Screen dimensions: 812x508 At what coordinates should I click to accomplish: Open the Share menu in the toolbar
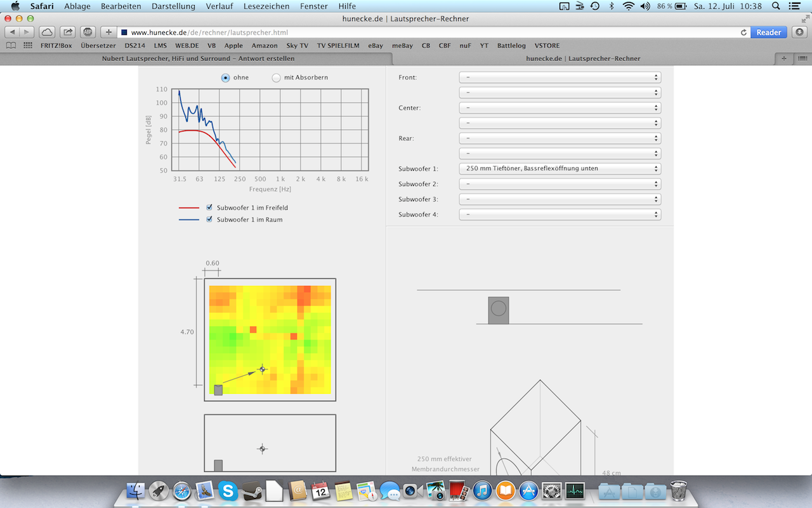(x=68, y=32)
